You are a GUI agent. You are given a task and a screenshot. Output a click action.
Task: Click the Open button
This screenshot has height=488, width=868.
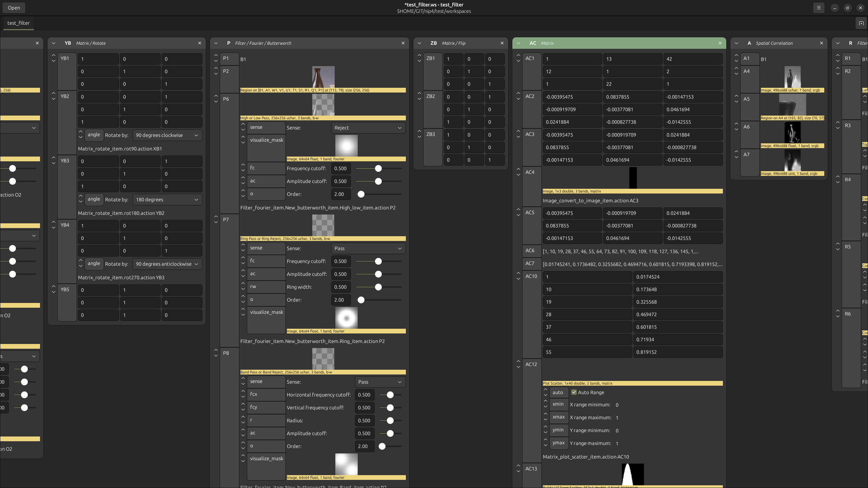click(14, 7)
